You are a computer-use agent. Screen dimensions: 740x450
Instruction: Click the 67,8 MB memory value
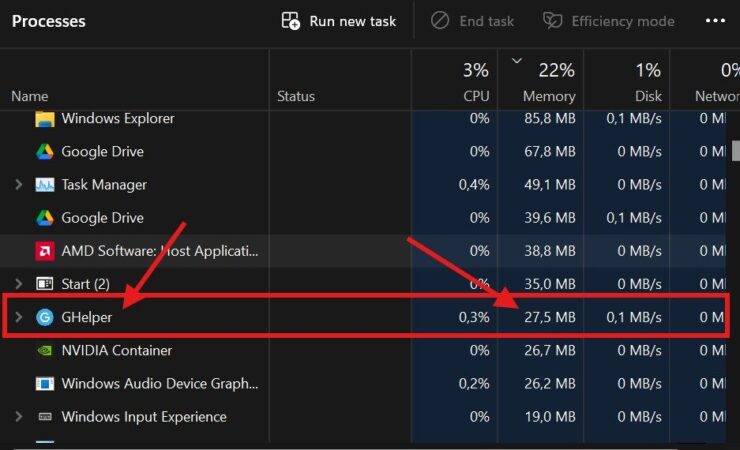(550, 151)
